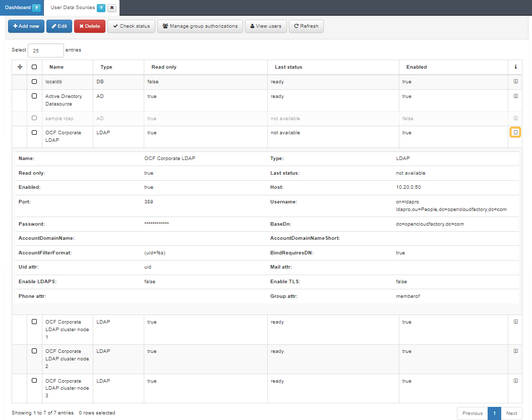Screen dimensions: 532x420
Task: Select the Active Directory Datasource checkbox
Action: click(x=34, y=96)
